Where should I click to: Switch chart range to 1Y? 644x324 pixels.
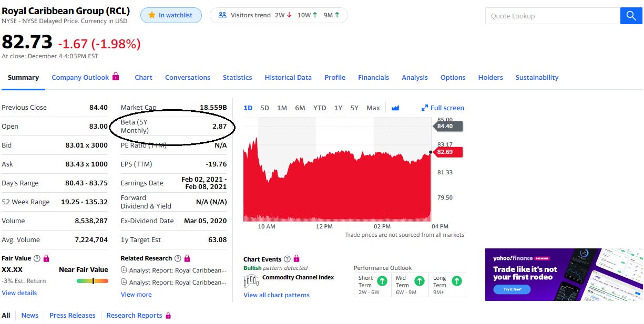[x=338, y=108]
